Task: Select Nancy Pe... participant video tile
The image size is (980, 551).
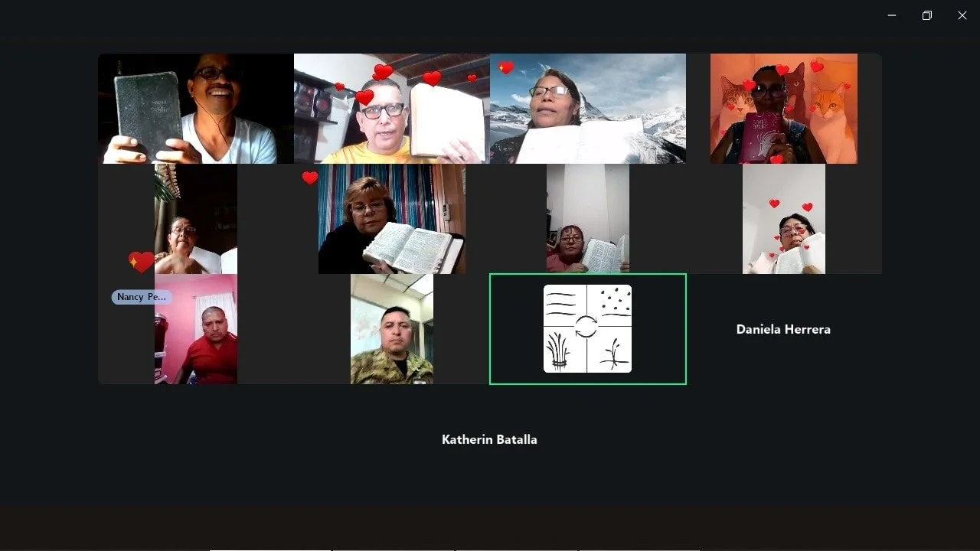Action: [x=196, y=219]
